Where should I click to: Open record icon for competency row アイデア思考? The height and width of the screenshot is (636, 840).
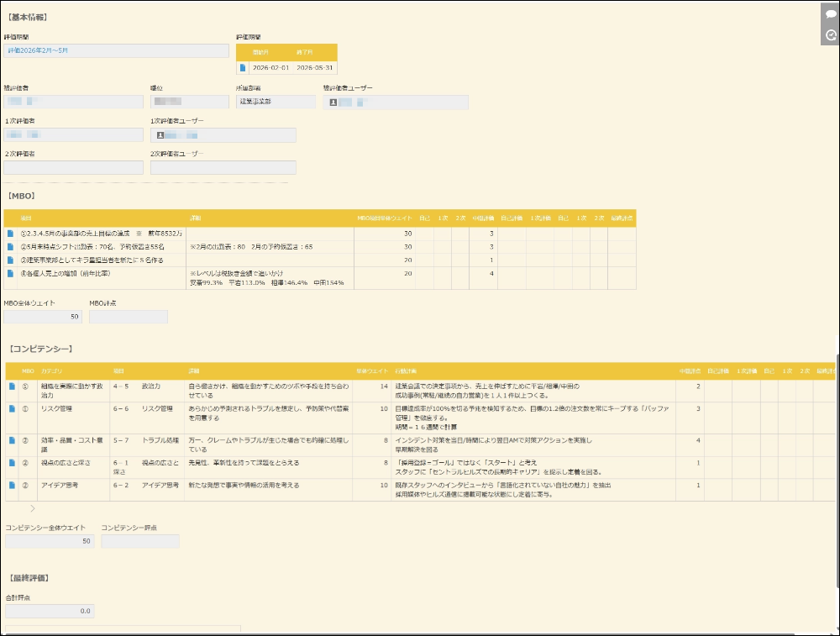click(x=12, y=486)
